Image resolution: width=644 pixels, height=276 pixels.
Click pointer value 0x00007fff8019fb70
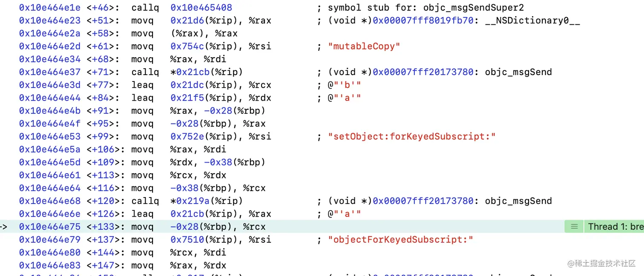point(423,20)
